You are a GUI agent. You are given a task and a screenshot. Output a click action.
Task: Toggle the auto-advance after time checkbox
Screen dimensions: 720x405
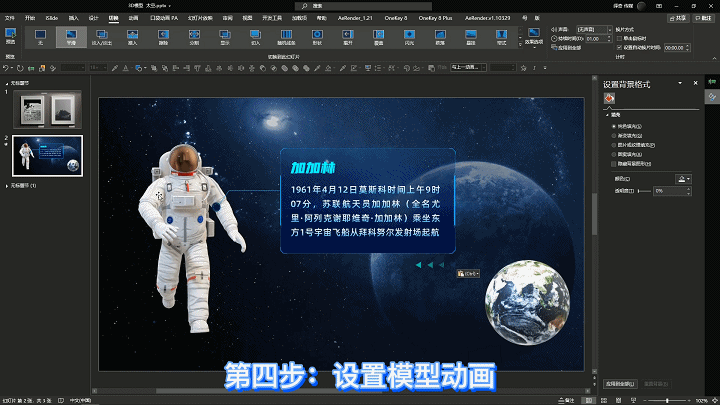tap(619, 47)
